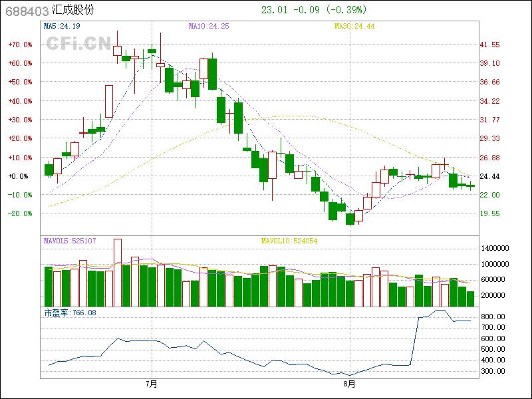Click the -10.0% axis label
This screenshot has height=399, width=532.
coord(21,195)
